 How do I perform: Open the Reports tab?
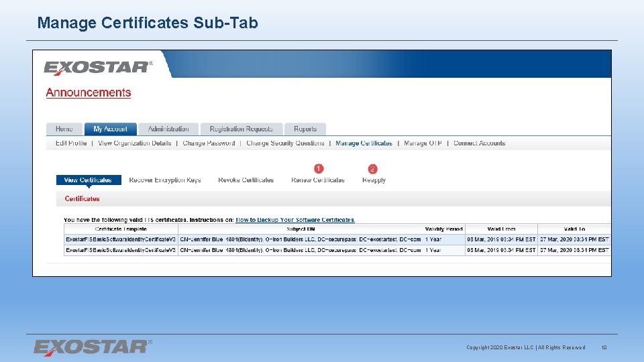[305, 129]
